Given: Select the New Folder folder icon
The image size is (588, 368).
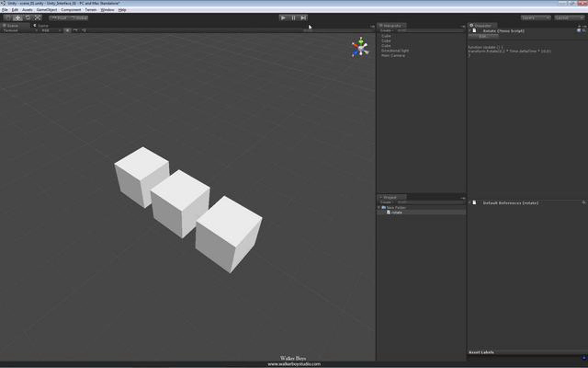Looking at the screenshot, I should coord(384,208).
